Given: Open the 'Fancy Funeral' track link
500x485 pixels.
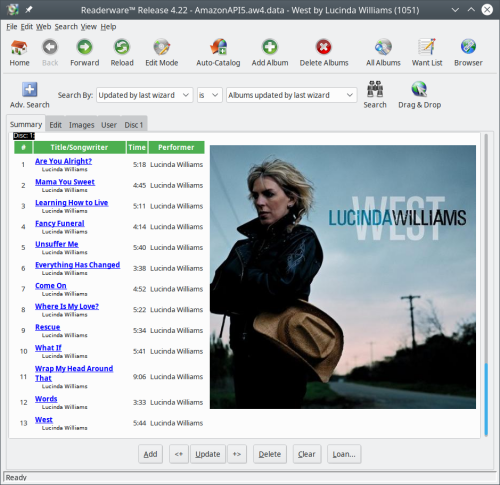Looking at the screenshot, I should click(x=60, y=223).
